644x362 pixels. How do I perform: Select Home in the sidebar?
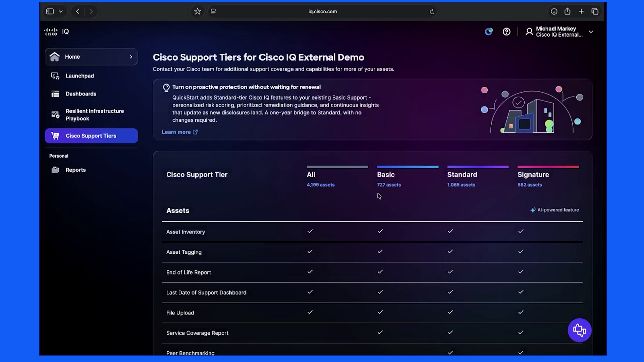pyautogui.click(x=91, y=57)
